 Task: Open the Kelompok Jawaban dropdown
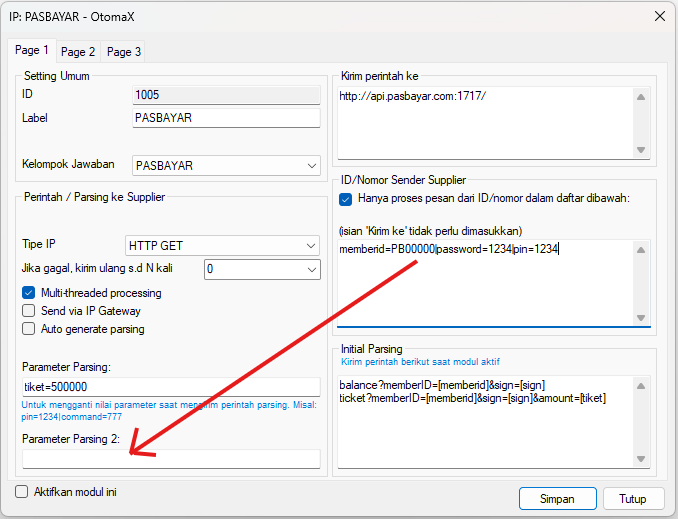(226, 166)
